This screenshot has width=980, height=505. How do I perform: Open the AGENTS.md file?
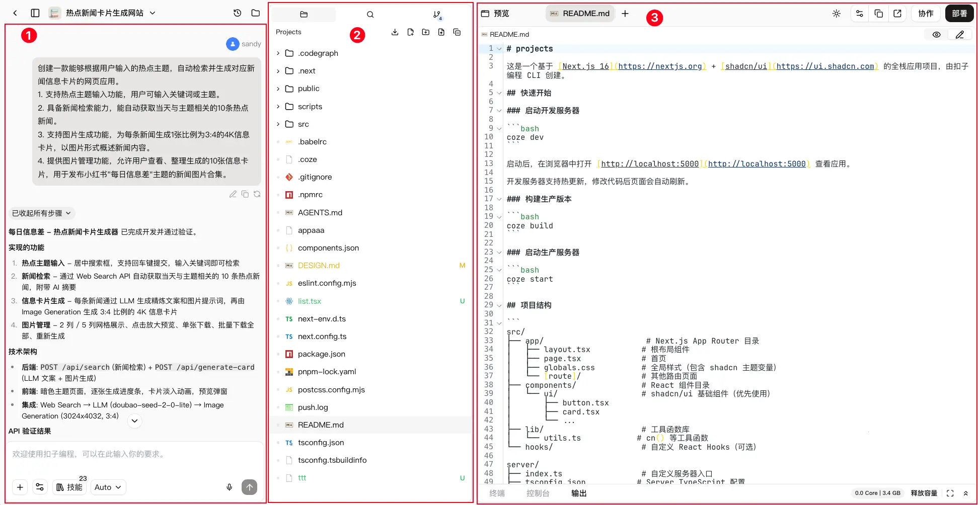pos(371,213)
